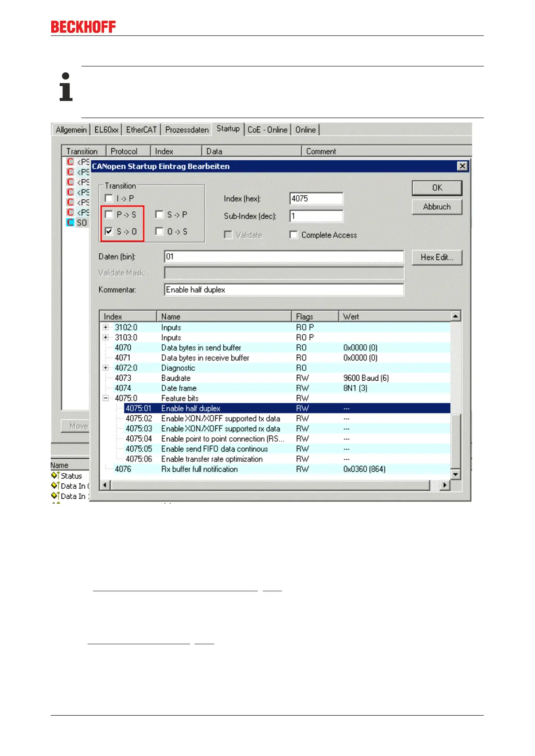
Task: Sort by the Flags column header
Action: pyautogui.click(x=315, y=316)
